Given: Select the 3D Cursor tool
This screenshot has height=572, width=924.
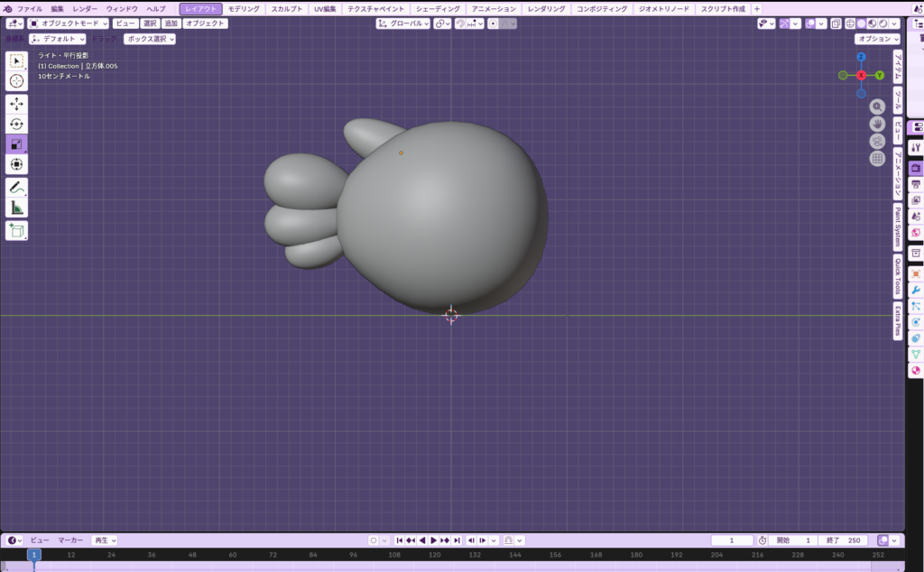Looking at the screenshot, I should point(16,81).
